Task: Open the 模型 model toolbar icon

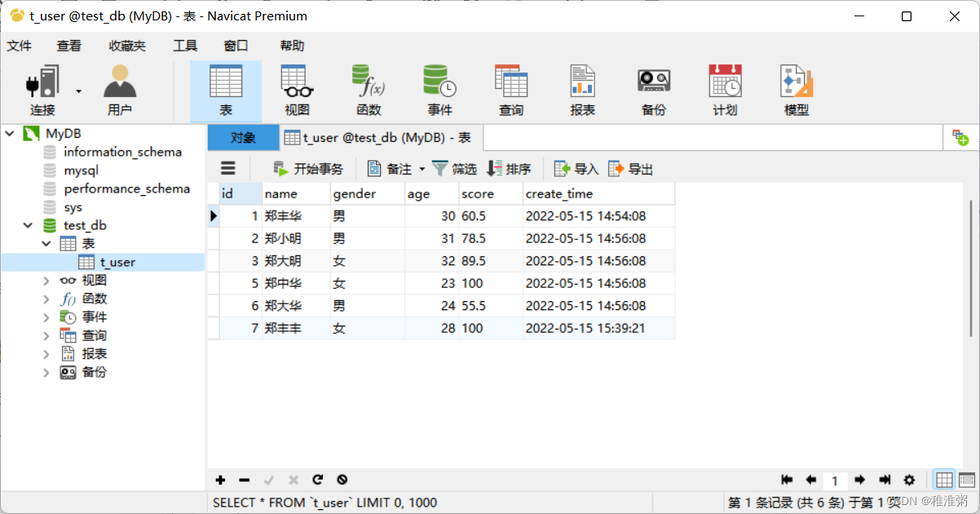Action: click(797, 91)
